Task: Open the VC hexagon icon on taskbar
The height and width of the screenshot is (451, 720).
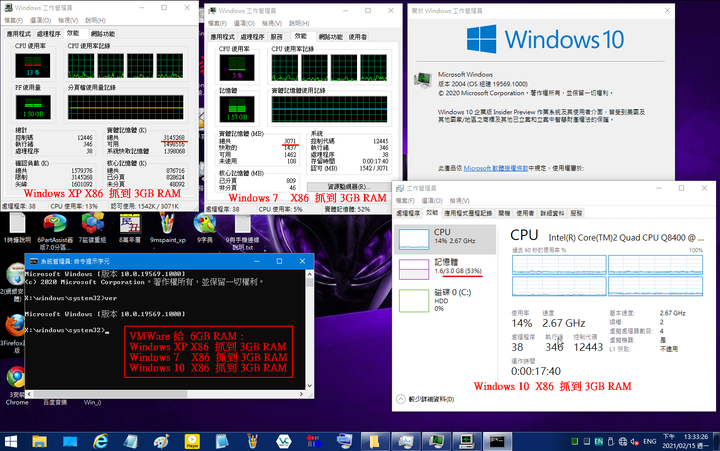Action: coord(283,442)
